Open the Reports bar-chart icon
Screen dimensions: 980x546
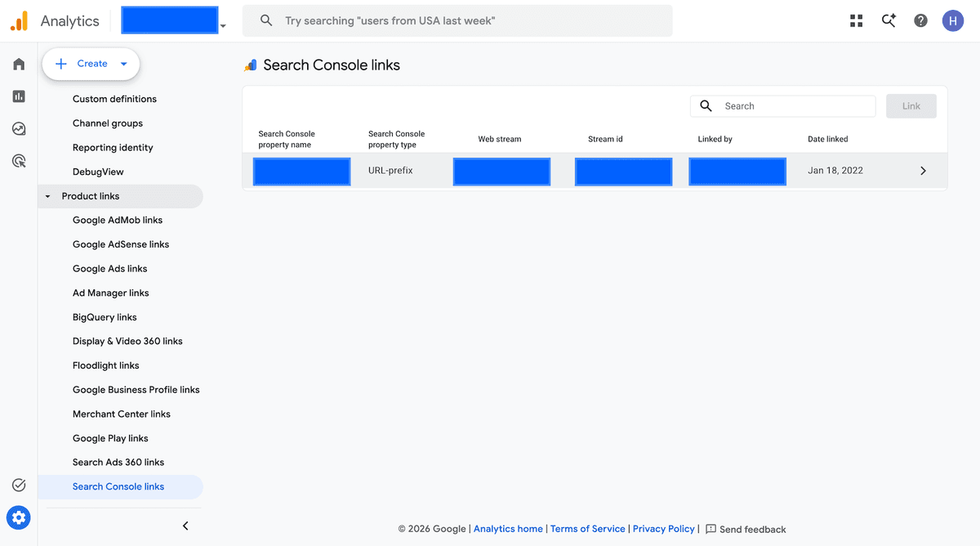click(19, 96)
